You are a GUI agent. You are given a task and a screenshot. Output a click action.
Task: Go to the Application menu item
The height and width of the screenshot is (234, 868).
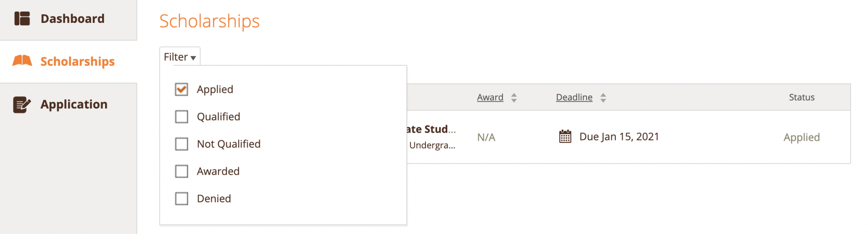[74, 104]
